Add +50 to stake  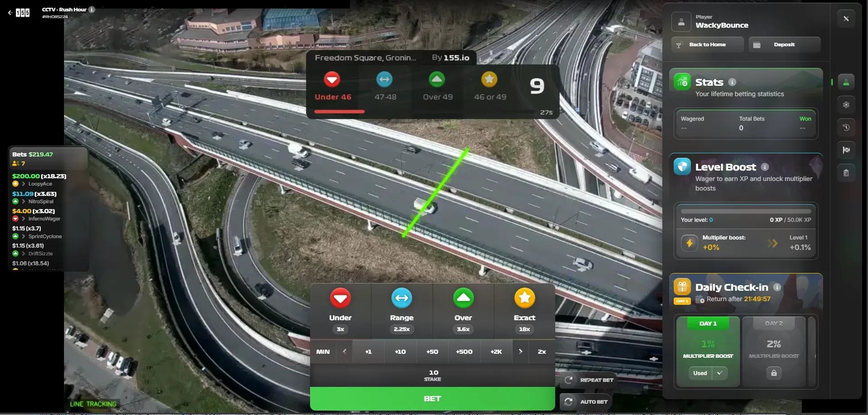tap(432, 352)
